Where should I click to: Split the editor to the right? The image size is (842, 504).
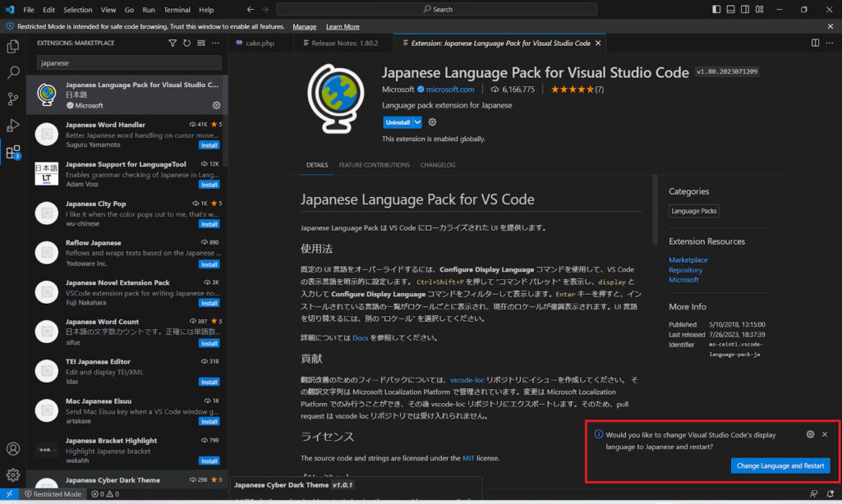(815, 43)
